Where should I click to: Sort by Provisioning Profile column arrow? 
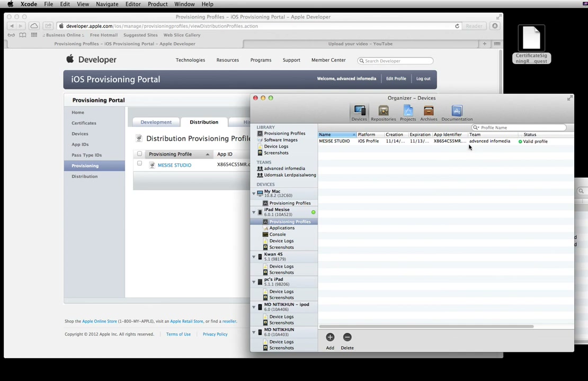[207, 155]
